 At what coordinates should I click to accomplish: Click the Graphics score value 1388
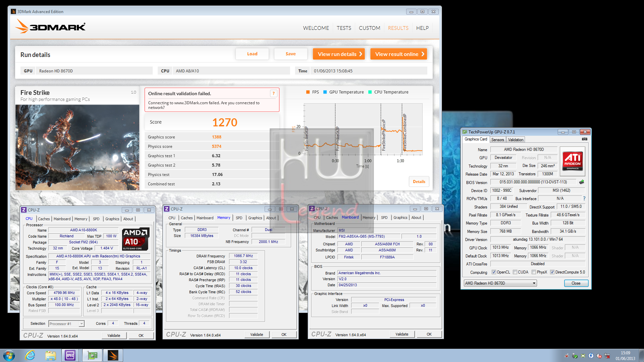pos(217,137)
